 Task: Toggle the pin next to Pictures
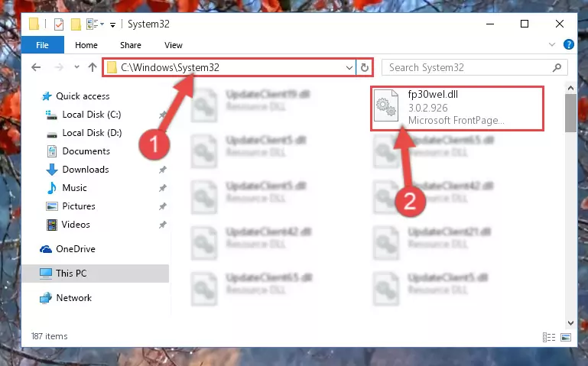(162, 206)
